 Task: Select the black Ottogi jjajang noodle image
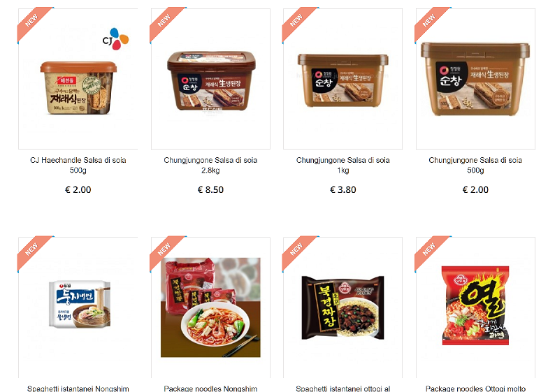click(343, 307)
